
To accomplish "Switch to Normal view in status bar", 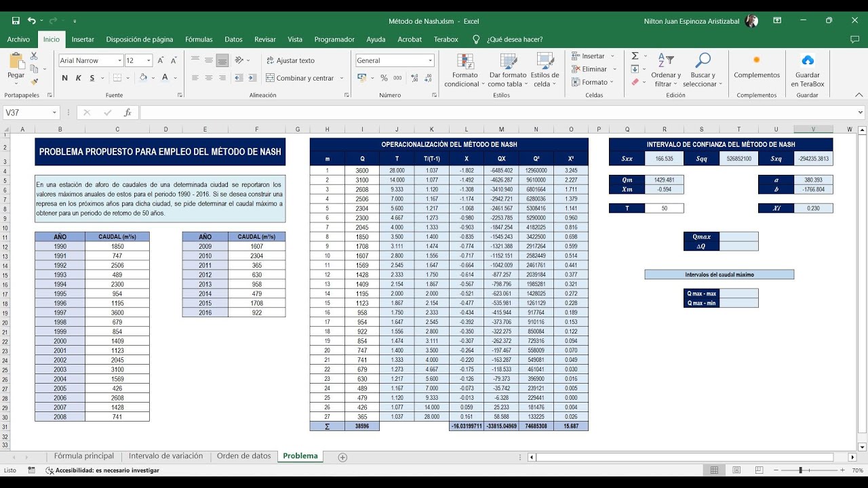I will (x=714, y=470).
